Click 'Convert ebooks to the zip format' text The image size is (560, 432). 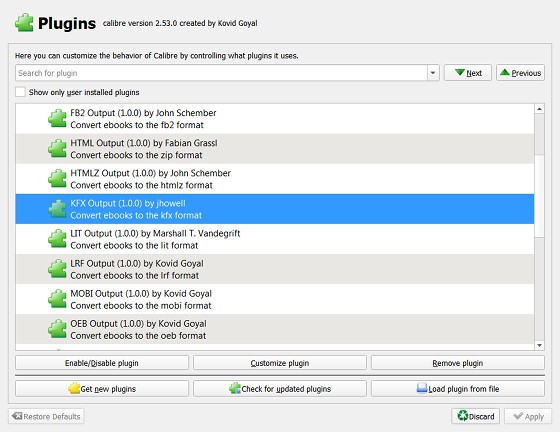(x=136, y=155)
